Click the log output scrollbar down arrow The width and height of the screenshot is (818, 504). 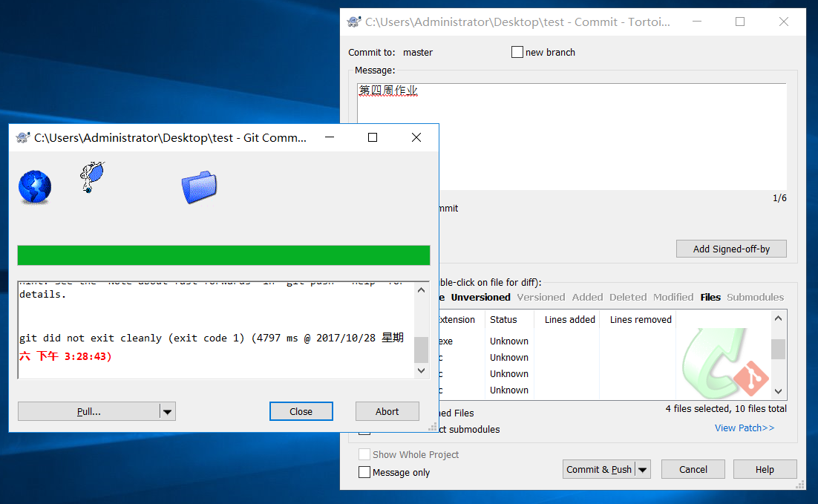422,370
